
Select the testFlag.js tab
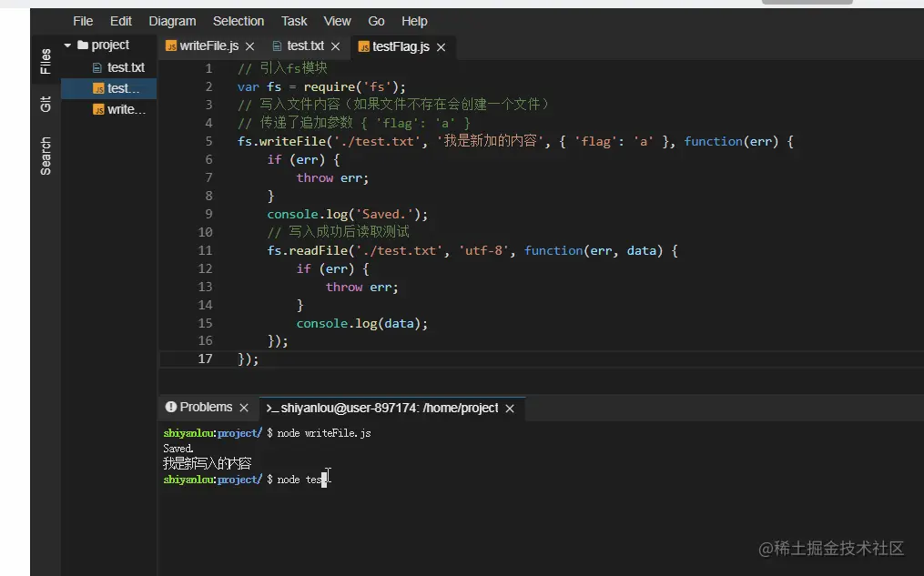tap(401, 46)
